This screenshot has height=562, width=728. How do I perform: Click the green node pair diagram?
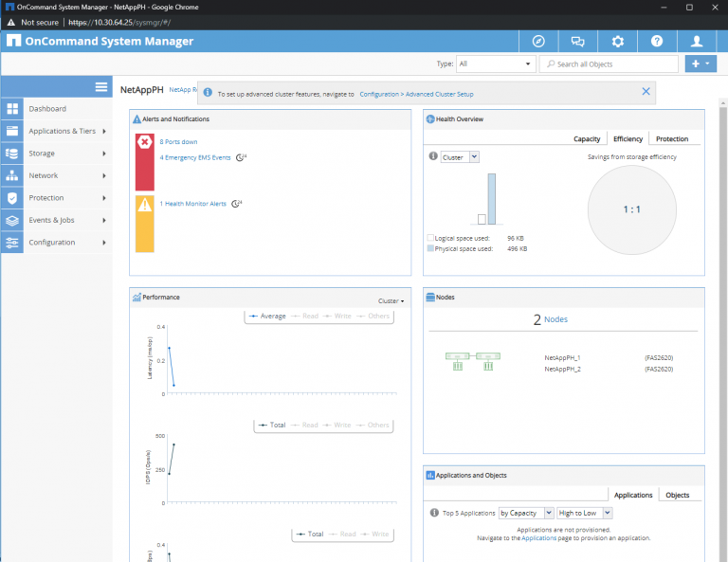473,361
